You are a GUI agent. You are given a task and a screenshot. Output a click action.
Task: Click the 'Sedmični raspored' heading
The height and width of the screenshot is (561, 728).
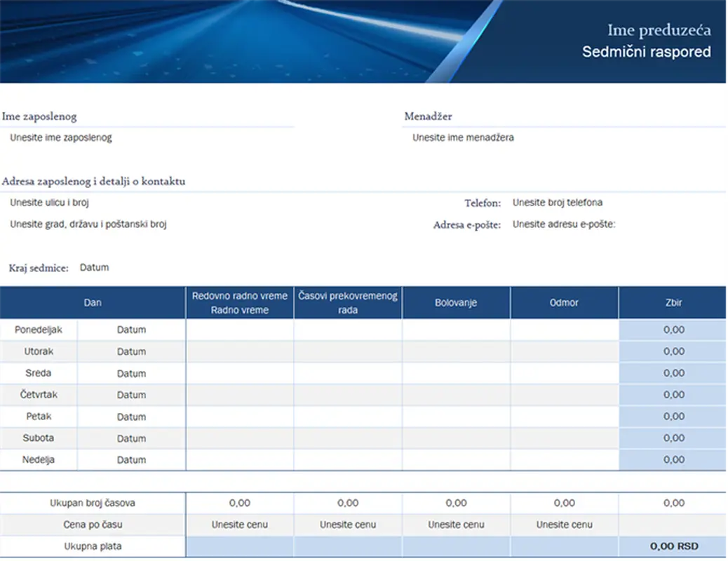point(646,52)
